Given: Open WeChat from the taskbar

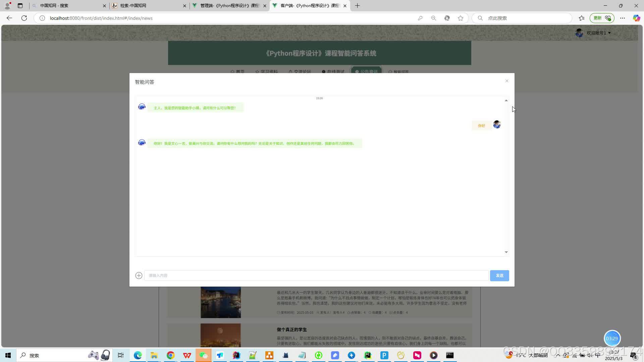Looking at the screenshot, I should (x=204, y=355).
